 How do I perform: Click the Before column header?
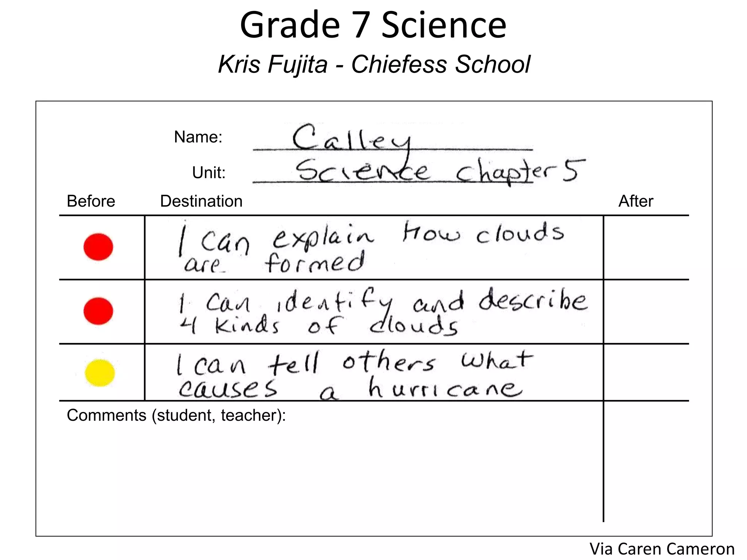point(91,201)
